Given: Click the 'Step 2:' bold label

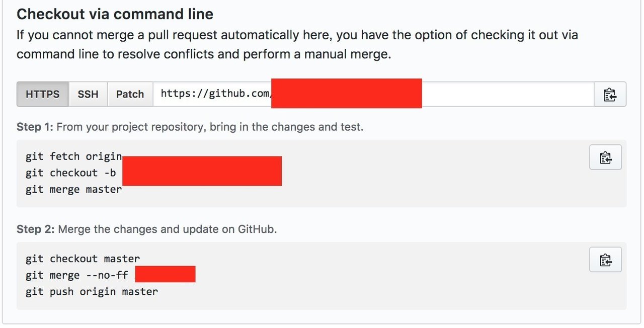Looking at the screenshot, I should point(35,229).
